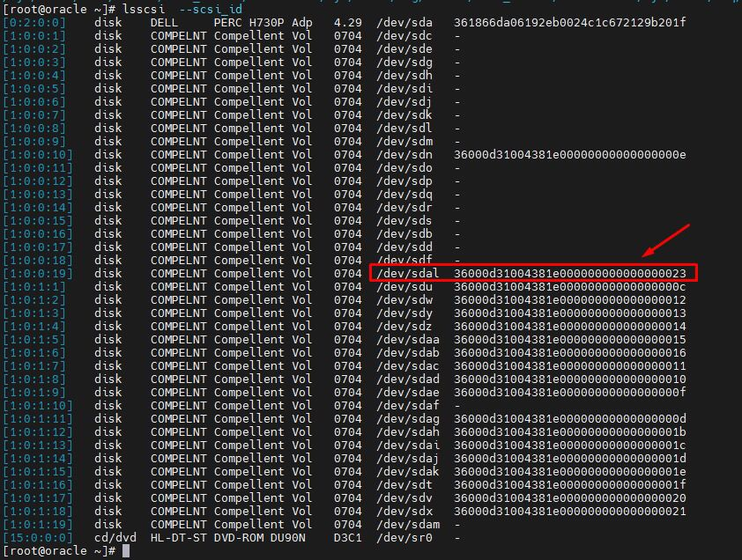Select the ID 361866da06192eb0024c1c672129b201f
This screenshot has height=560, width=742.
coord(570,22)
